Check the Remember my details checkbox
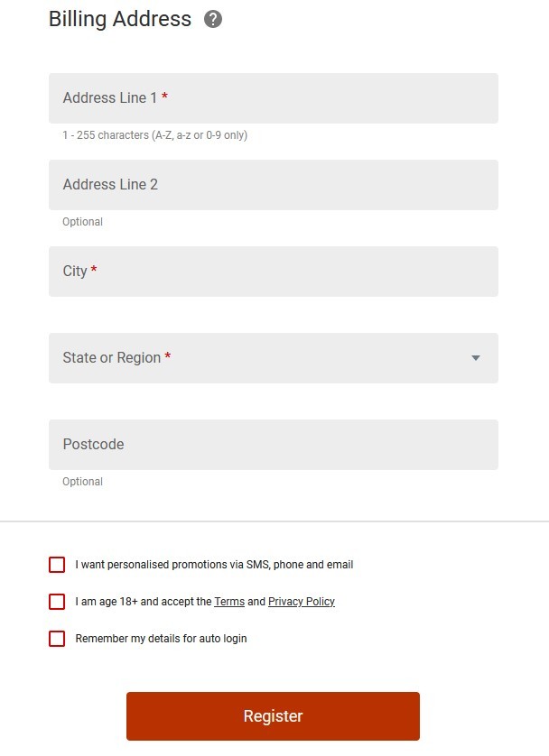The image size is (549, 756). (57, 639)
